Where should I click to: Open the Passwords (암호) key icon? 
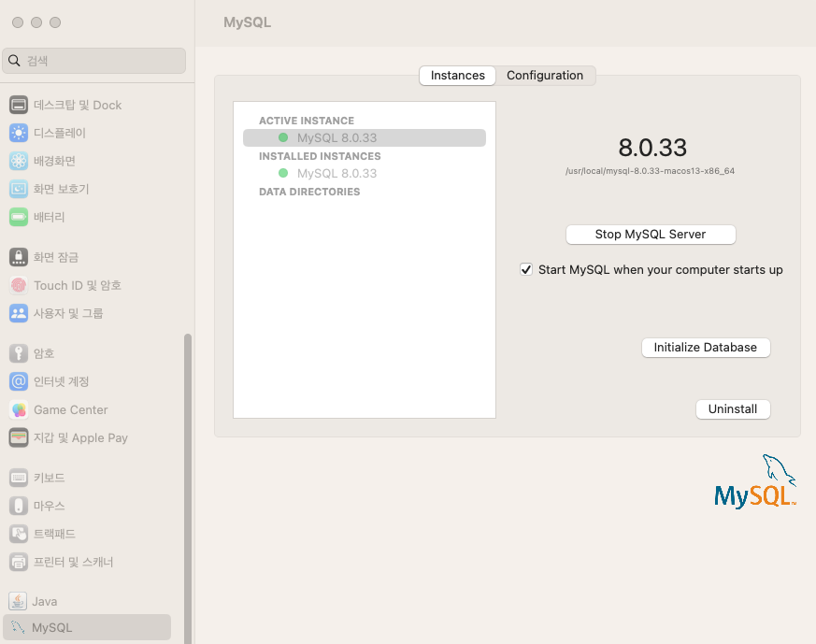[x=19, y=353]
